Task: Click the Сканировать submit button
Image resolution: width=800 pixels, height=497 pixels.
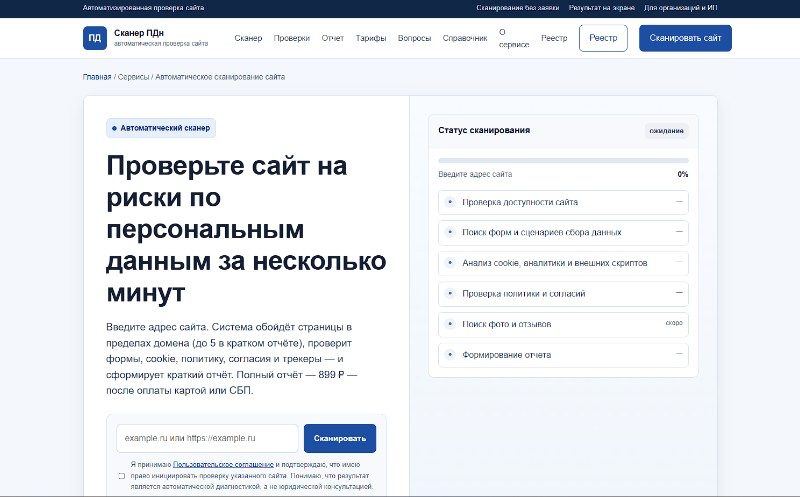Action: [340, 438]
